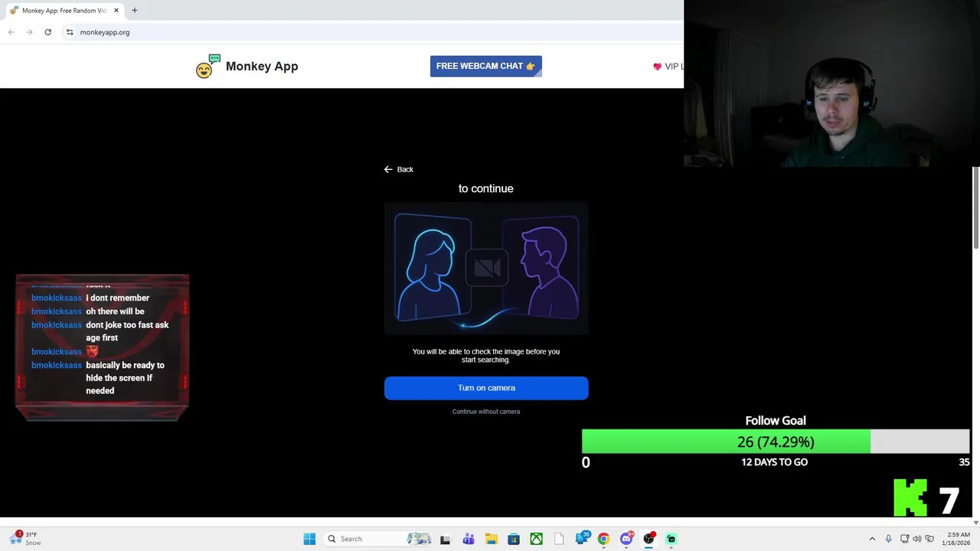Open Microsoft Store from taskbar
The image size is (980, 551).
(514, 539)
